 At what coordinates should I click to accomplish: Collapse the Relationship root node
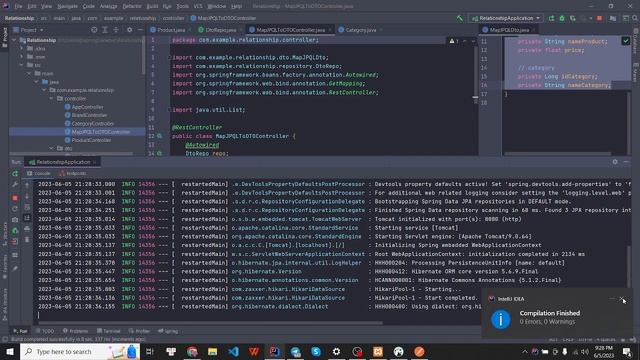[14, 40]
